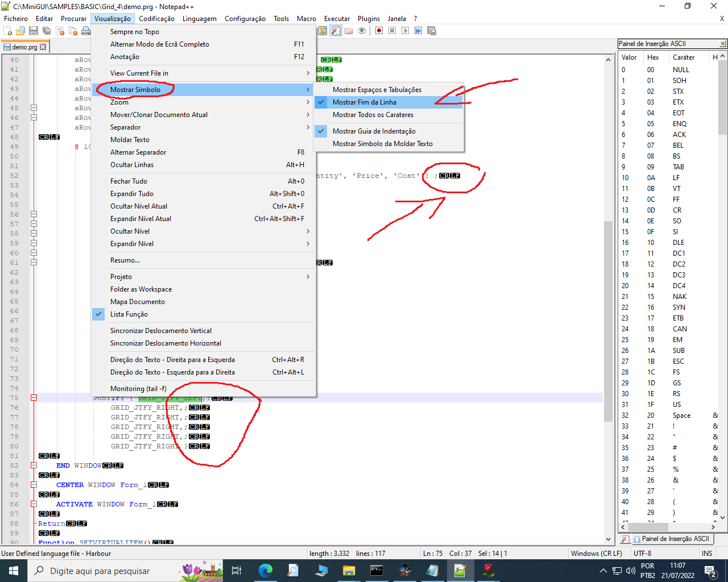The image size is (728, 582).
Task: Click the Document Map toolbar icon
Action: pos(322,31)
